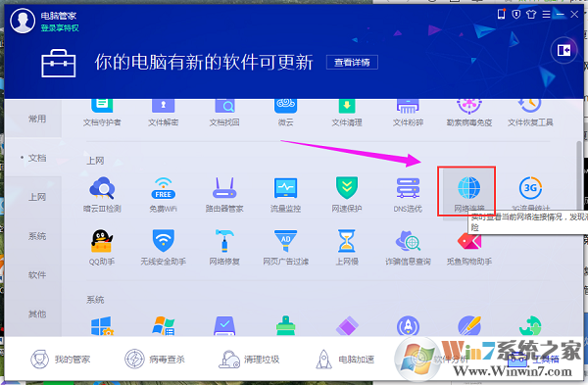Image resolution: width=588 pixels, height=385 pixels.
Task: Open 路由器管家 router manager
Action: tap(224, 194)
